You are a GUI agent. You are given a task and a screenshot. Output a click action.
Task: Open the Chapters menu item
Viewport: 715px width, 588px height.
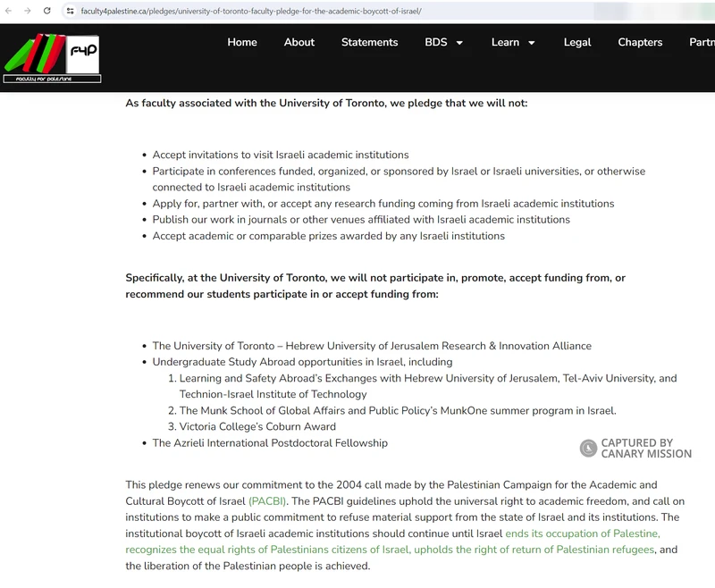pos(640,42)
